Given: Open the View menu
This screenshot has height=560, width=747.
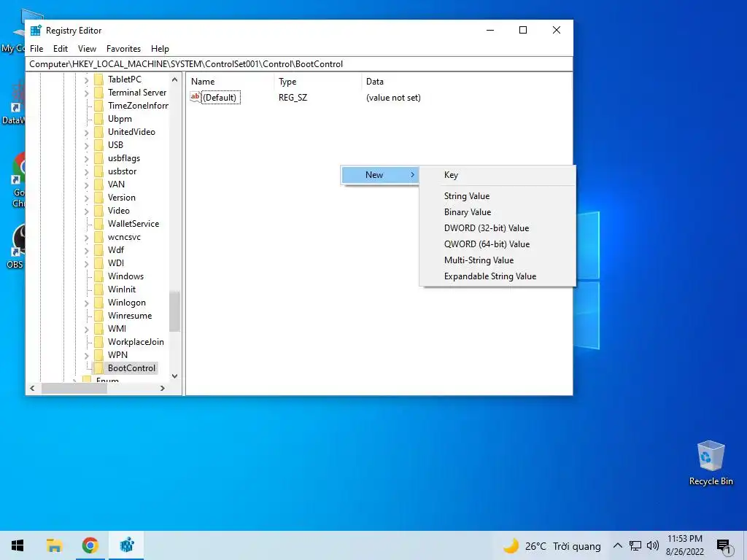Looking at the screenshot, I should (x=88, y=49).
